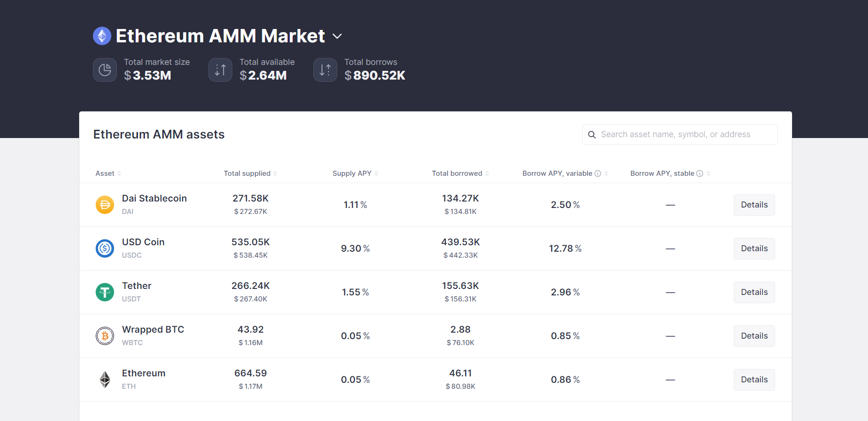Click Wrapped BTC total supplied 43.92
The width and height of the screenshot is (868, 421).
coord(250,329)
